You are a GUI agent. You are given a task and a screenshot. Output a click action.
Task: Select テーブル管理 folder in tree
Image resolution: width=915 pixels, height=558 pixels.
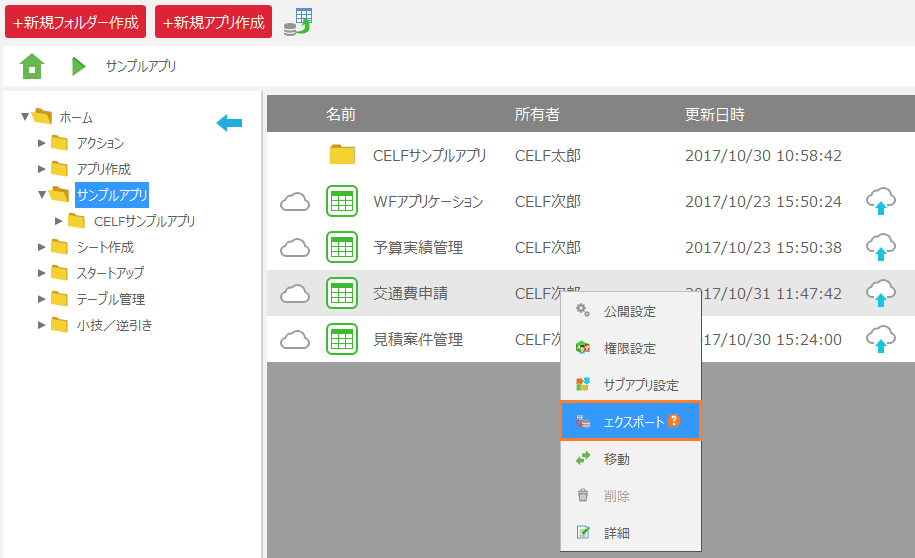point(110,299)
